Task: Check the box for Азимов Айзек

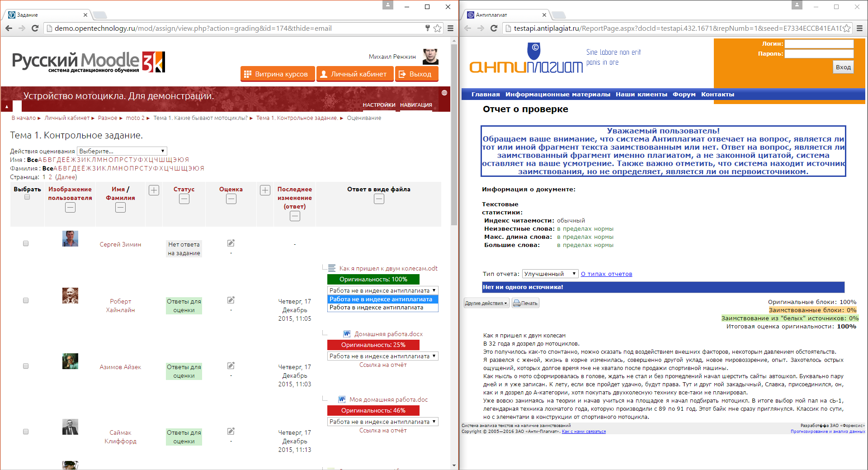Action: click(26, 366)
